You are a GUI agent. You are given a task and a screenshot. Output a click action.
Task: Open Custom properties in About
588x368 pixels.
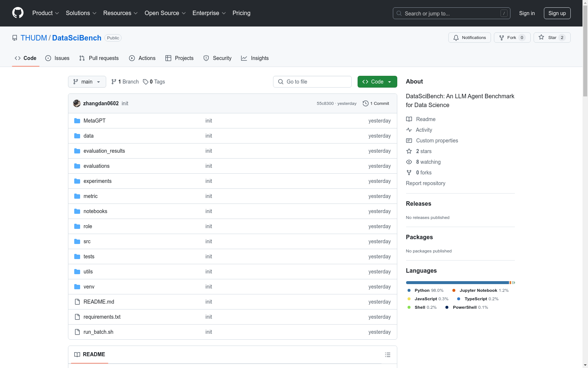pos(432,141)
